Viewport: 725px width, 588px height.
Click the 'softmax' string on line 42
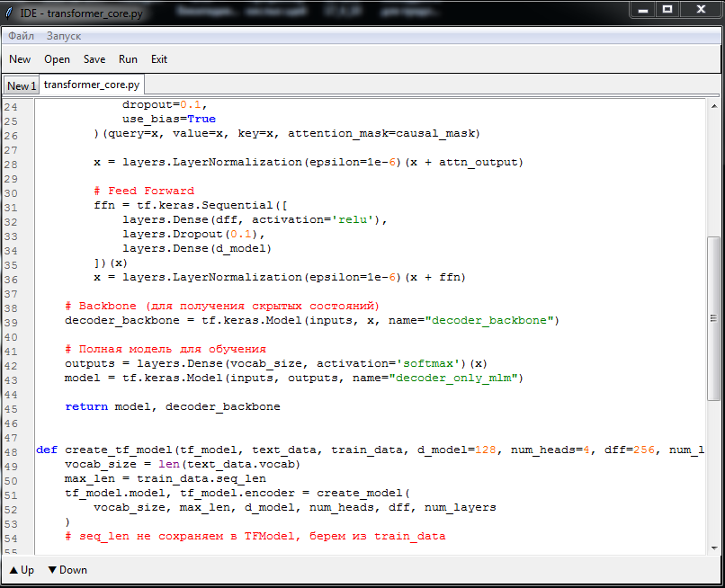(x=428, y=364)
